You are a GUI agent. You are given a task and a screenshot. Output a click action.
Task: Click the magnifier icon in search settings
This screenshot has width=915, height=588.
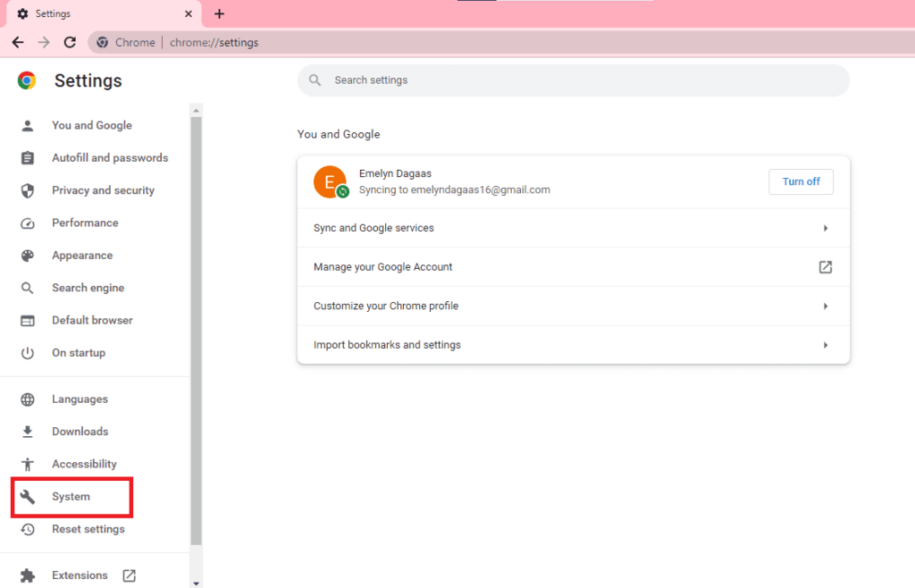(x=315, y=80)
